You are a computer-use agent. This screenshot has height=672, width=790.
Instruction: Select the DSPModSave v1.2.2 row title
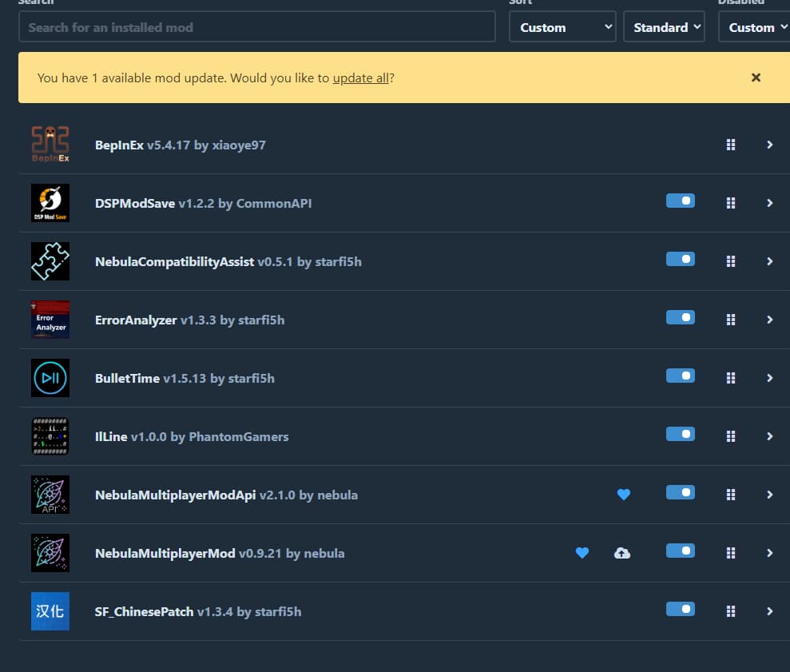[203, 203]
